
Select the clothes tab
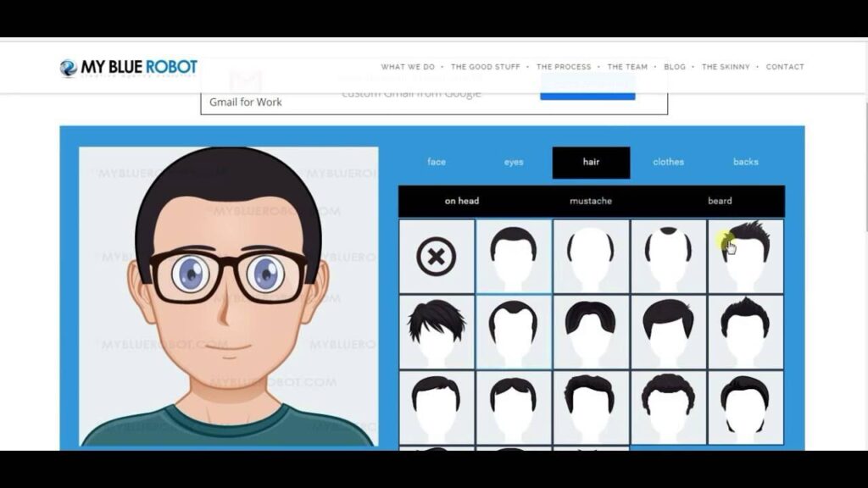[x=668, y=162]
